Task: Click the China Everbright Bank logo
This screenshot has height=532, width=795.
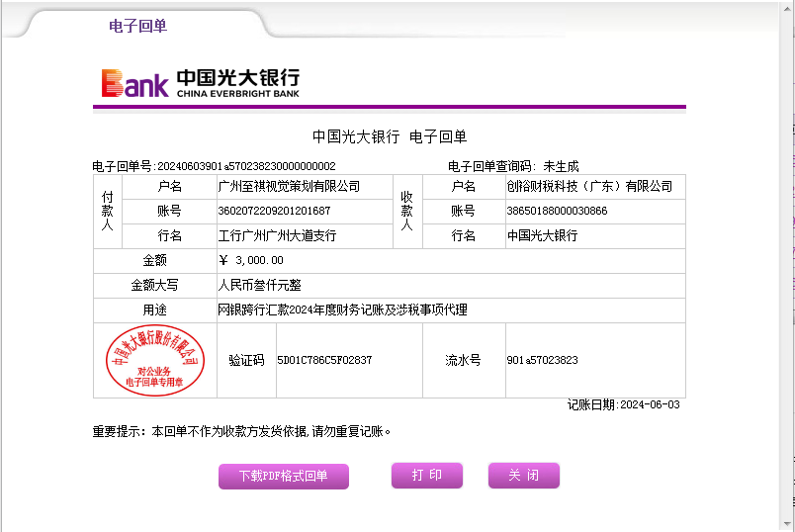Action: [201, 83]
